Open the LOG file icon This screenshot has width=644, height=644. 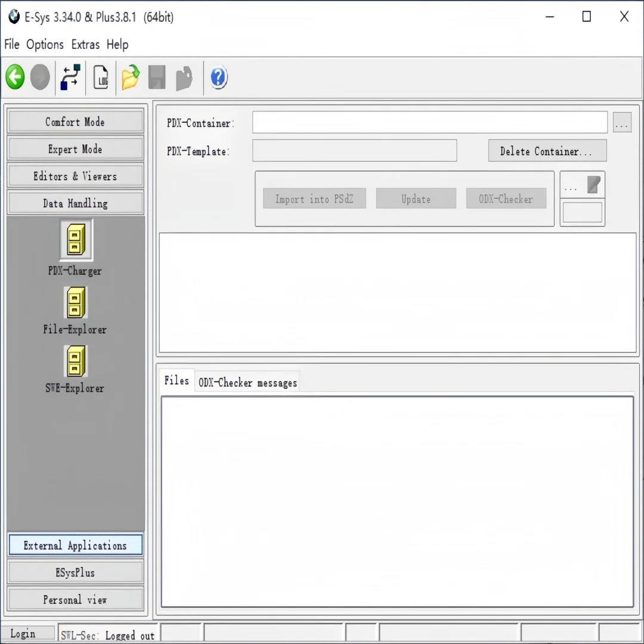tap(101, 77)
